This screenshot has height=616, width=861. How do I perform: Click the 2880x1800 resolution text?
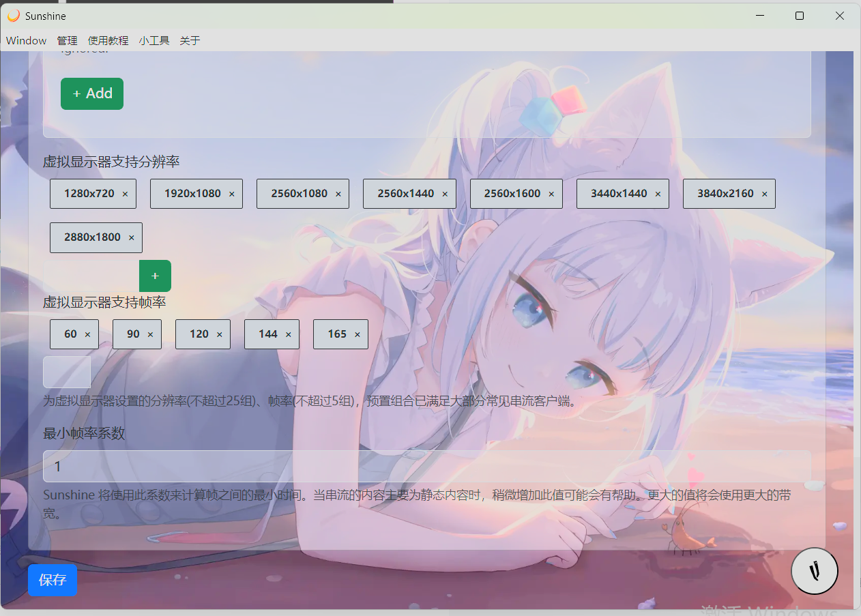[x=92, y=237]
